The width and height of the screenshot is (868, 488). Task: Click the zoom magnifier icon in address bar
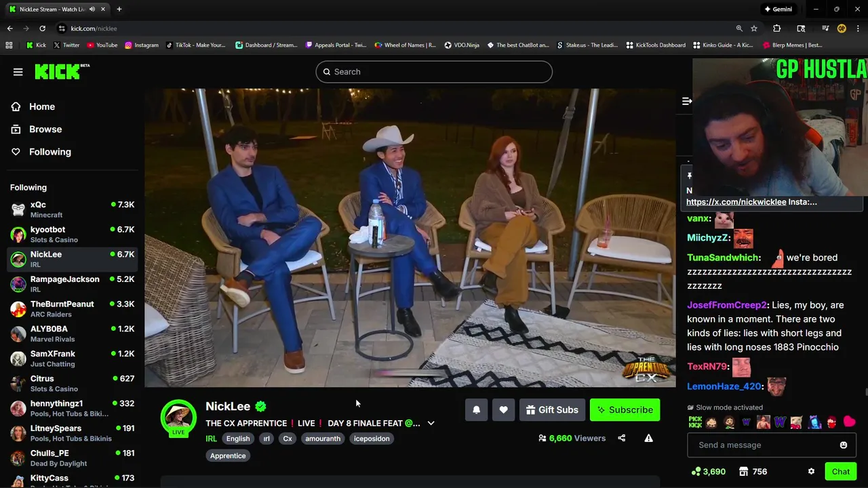[x=739, y=28]
